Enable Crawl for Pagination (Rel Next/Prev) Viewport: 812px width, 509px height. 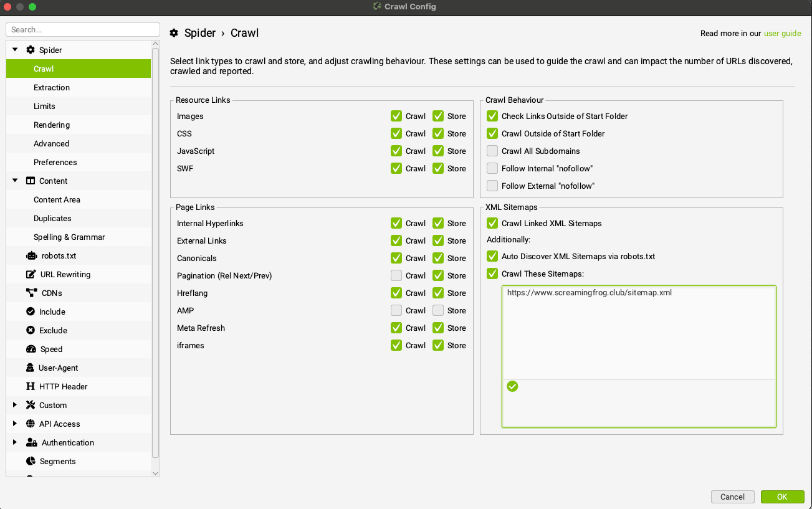pyautogui.click(x=396, y=275)
